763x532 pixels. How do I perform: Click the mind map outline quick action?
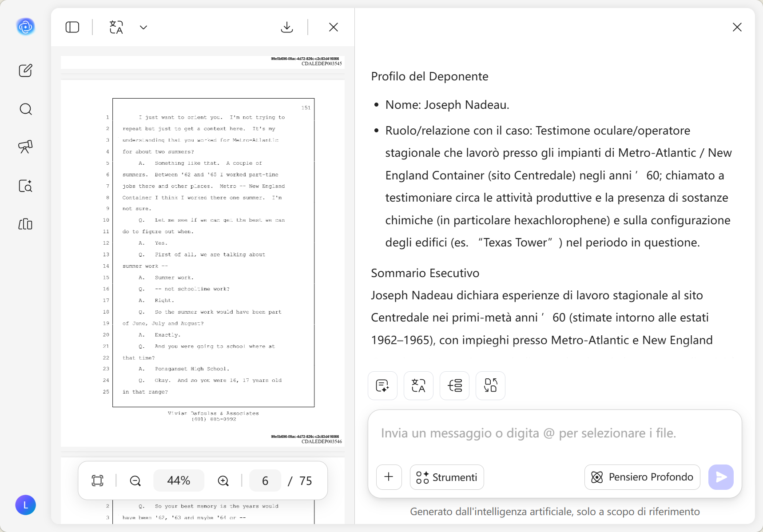(454, 385)
